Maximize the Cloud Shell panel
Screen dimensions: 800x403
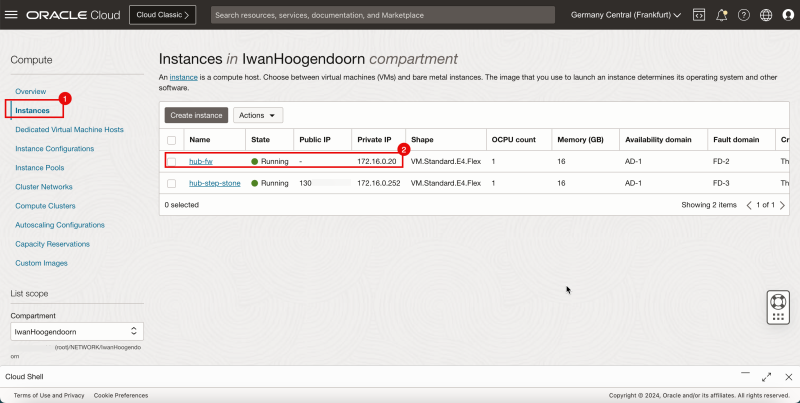[x=765, y=376]
